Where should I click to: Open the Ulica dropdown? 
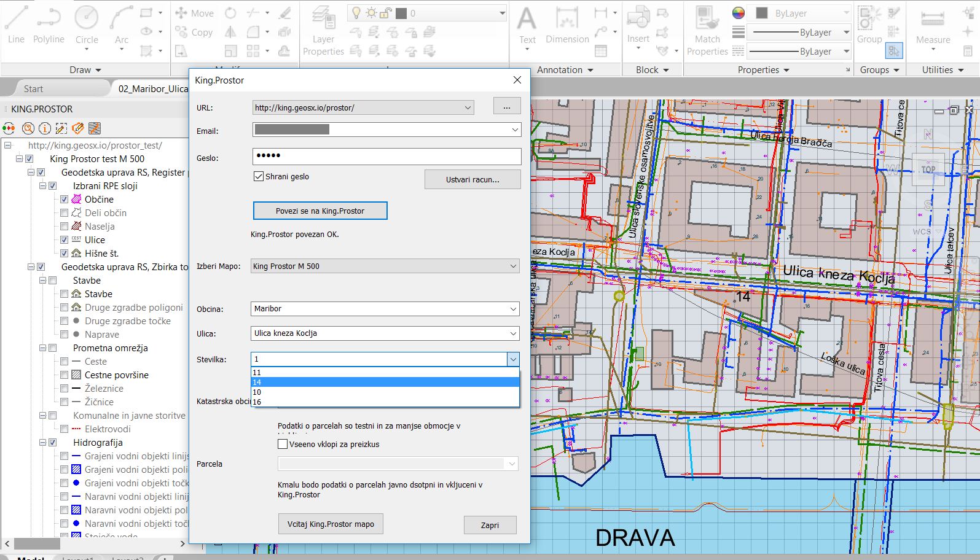click(x=513, y=333)
